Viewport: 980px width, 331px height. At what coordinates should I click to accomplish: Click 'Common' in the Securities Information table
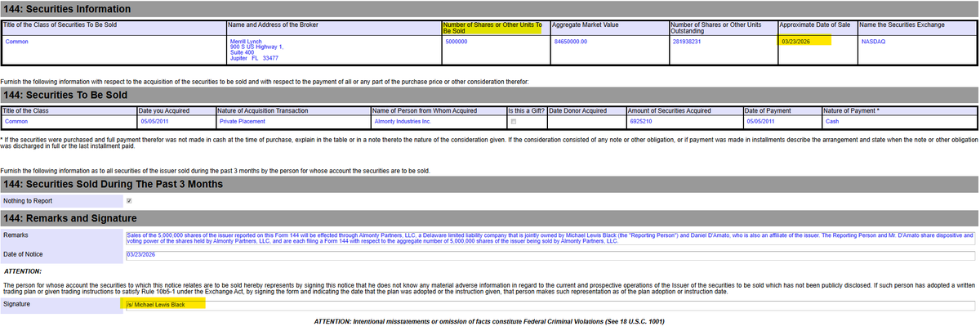coord(16,41)
